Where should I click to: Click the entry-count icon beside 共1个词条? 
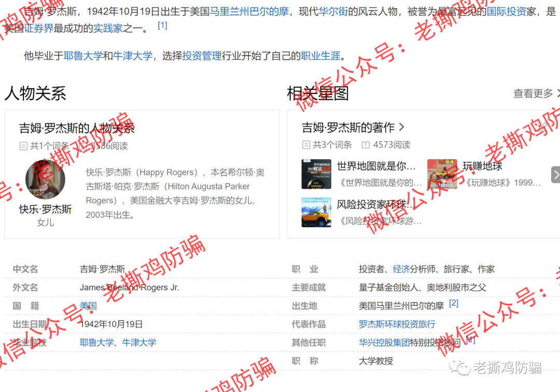[23, 146]
